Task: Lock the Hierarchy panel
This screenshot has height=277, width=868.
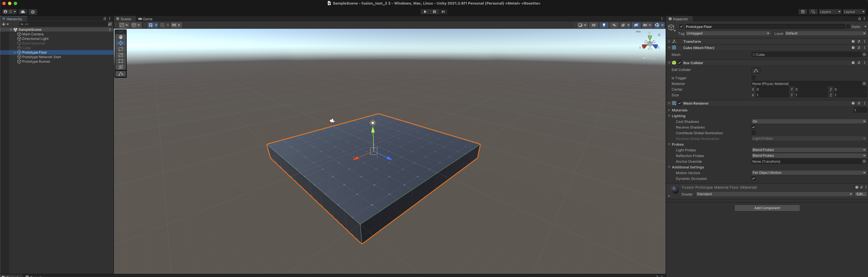Action: pyautogui.click(x=105, y=19)
